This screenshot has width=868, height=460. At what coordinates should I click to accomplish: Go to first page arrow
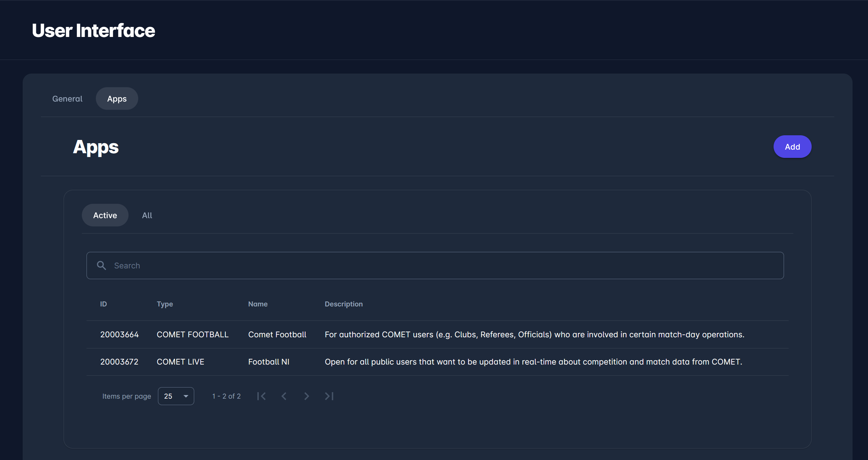pyautogui.click(x=261, y=396)
